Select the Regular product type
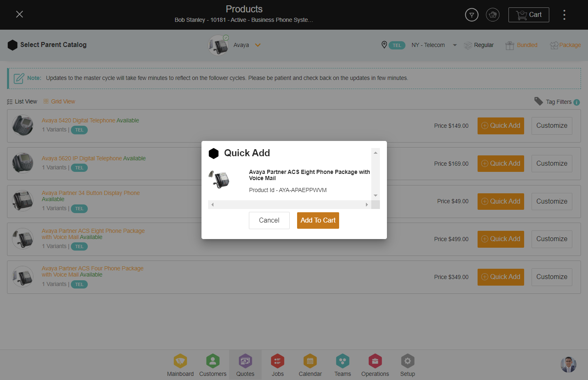Image resolution: width=588 pixels, height=380 pixels. pos(479,45)
